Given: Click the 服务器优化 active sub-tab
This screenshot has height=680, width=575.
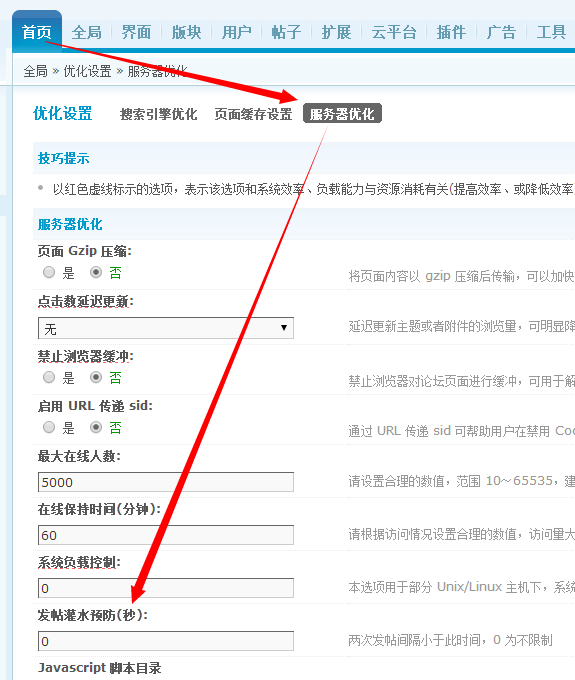Looking at the screenshot, I should point(342,114).
